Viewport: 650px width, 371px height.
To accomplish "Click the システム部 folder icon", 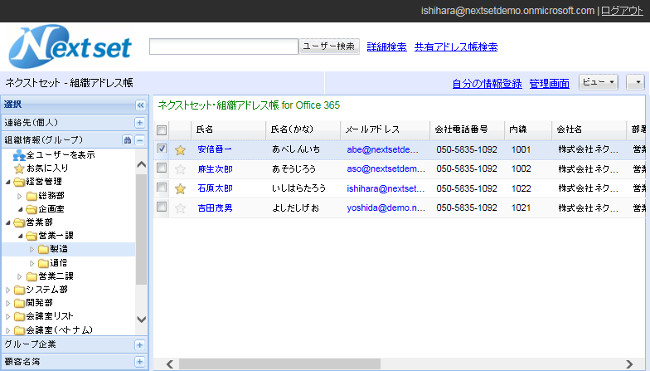I will [19, 290].
